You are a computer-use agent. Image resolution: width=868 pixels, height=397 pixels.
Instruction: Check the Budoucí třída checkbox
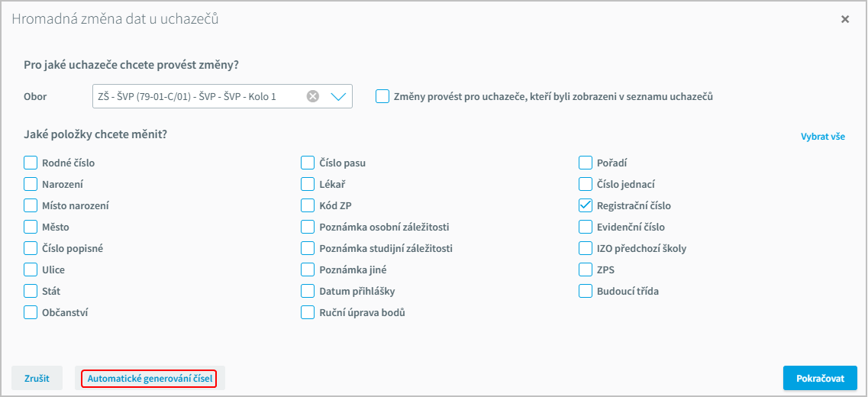pos(586,291)
